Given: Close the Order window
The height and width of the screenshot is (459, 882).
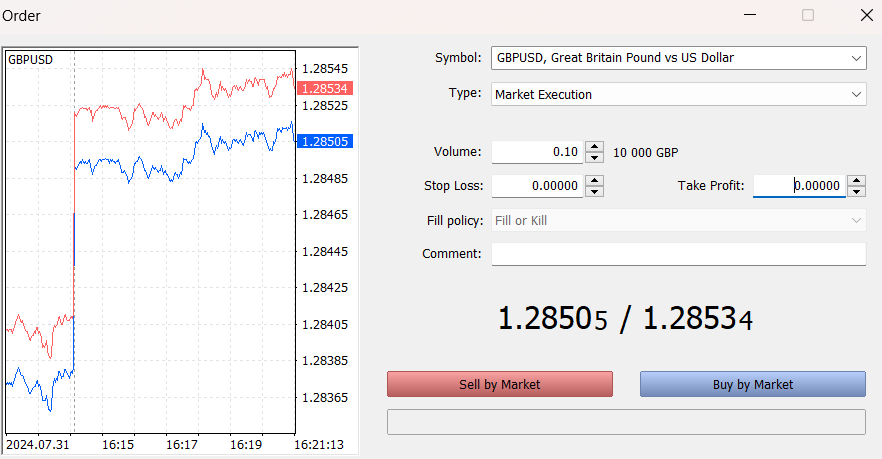Looking at the screenshot, I should [867, 15].
